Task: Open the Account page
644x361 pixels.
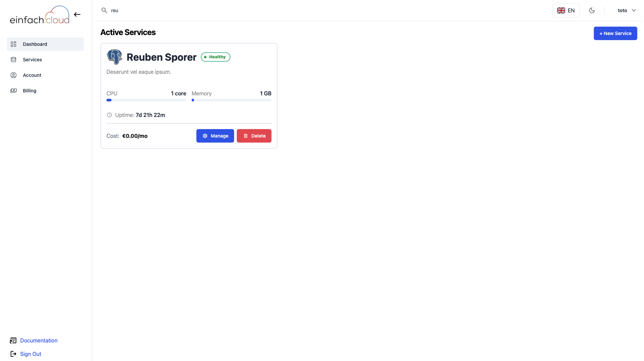Action: tap(32, 75)
